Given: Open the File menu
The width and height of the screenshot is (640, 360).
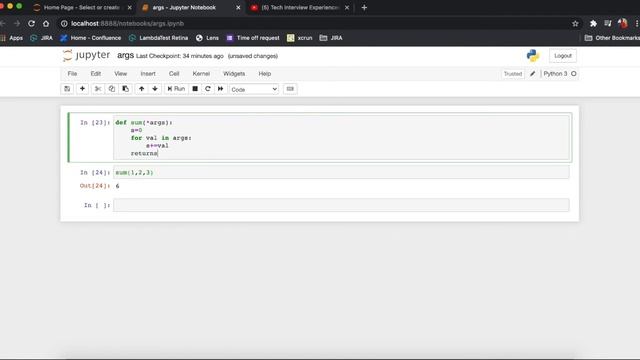Looking at the screenshot, I should [x=72, y=74].
